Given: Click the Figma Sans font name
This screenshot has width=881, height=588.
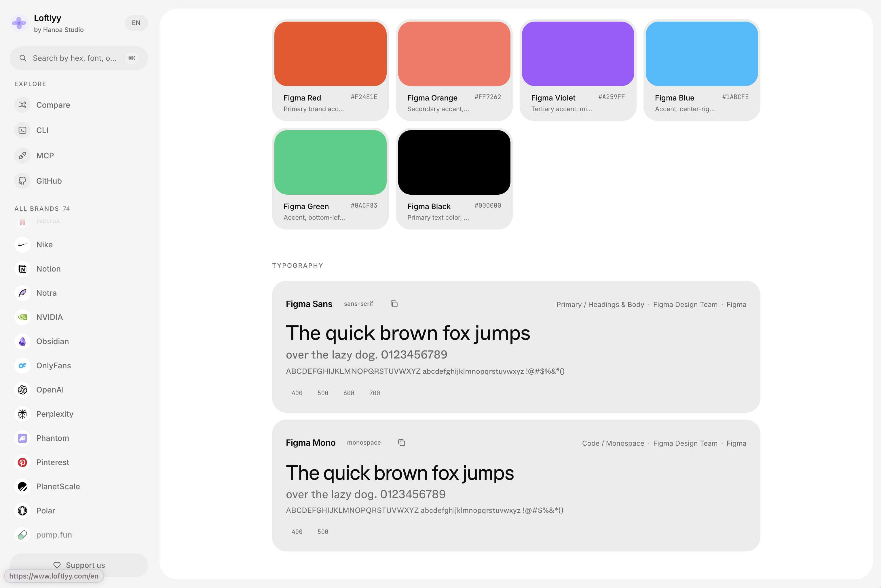Looking at the screenshot, I should tap(309, 304).
